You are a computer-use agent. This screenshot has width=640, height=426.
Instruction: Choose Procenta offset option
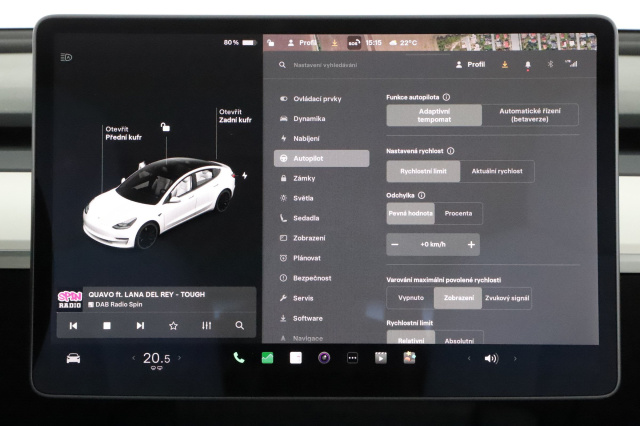coord(458,214)
